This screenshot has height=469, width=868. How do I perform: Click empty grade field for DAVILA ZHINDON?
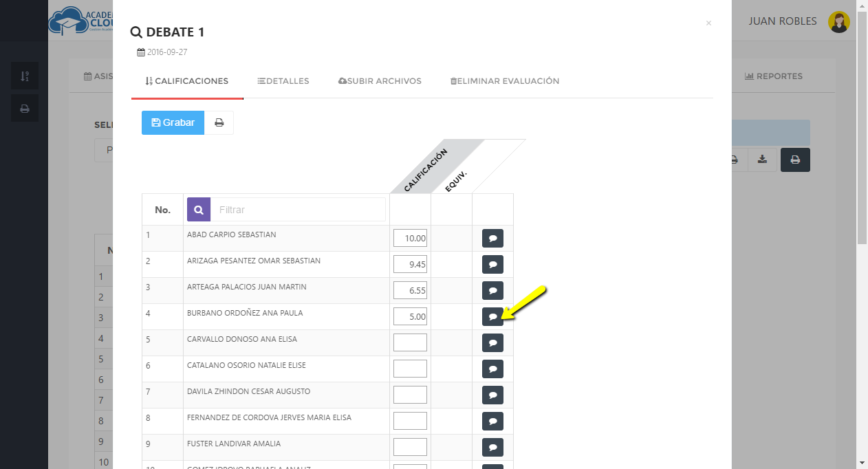click(x=410, y=395)
